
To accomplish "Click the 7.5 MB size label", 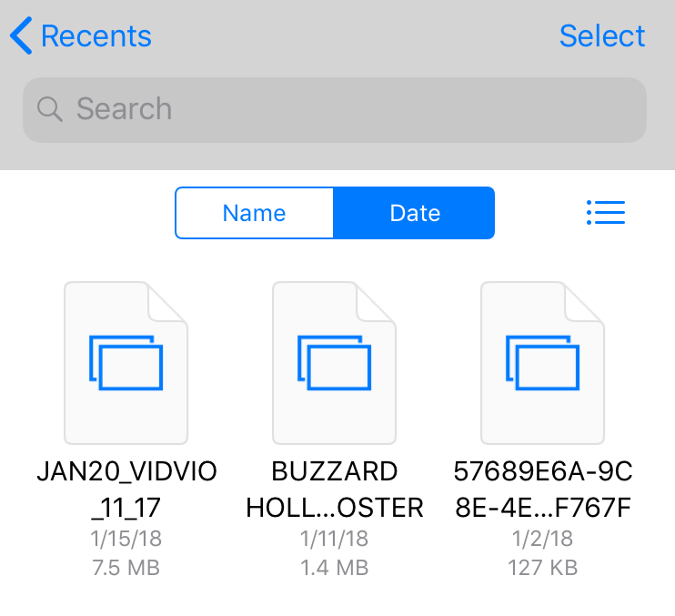I will (x=126, y=568).
